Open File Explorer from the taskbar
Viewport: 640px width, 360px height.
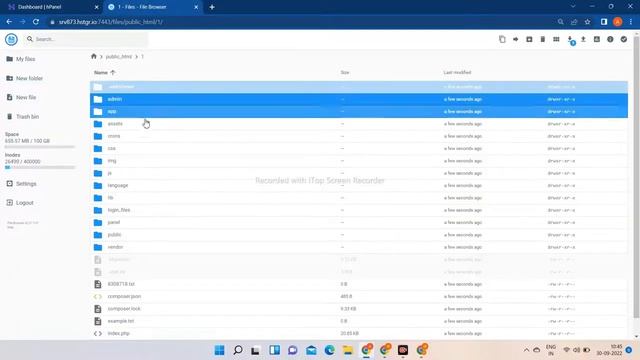point(348,350)
